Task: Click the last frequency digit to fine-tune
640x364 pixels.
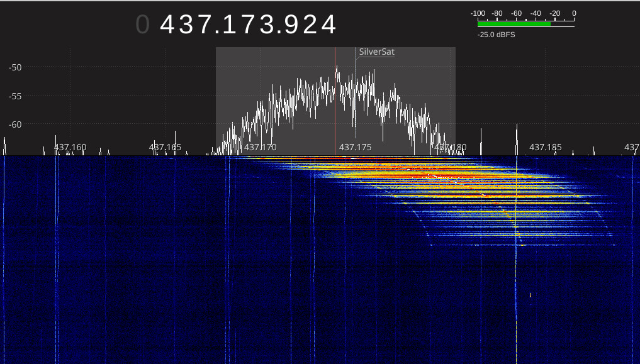Action: coord(328,25)
